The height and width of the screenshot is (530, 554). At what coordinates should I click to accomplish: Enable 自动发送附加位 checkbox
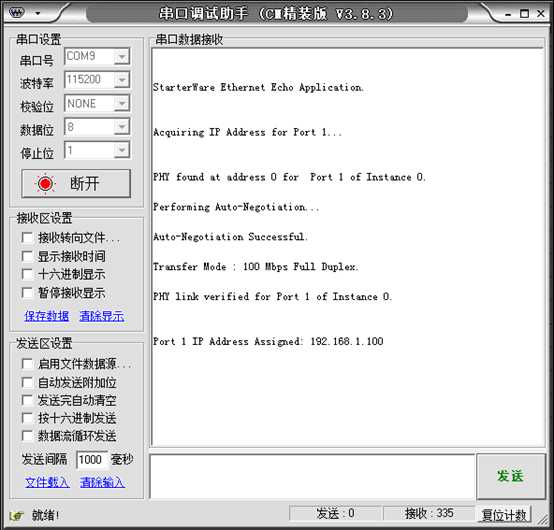[27, 382]
